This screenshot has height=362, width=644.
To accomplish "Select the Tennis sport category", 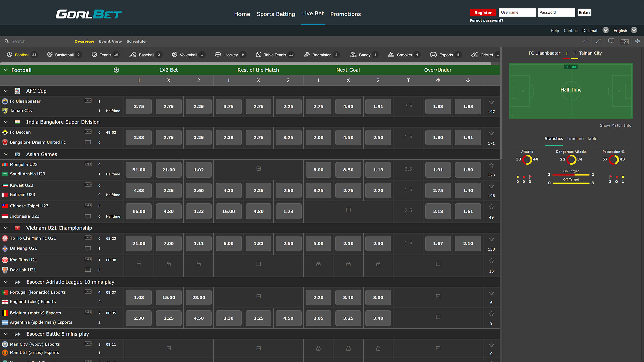I will coord(105,55).
